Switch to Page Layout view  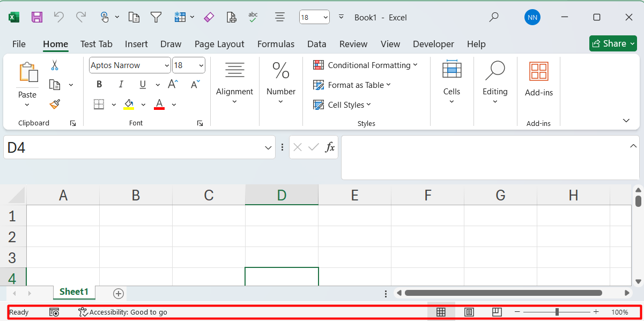(469, 311)
